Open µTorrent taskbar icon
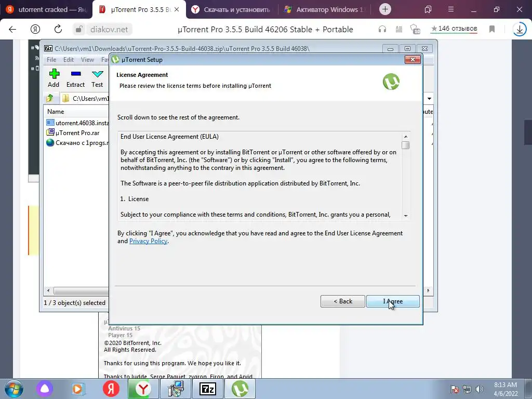Viewport: 532px width, 399px height. [240, 389]
